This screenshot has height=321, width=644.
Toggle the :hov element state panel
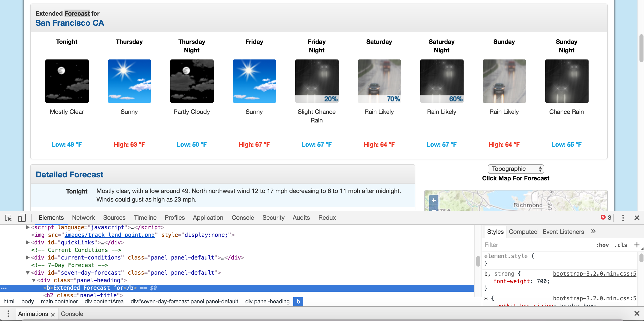[x=602, y=245]
